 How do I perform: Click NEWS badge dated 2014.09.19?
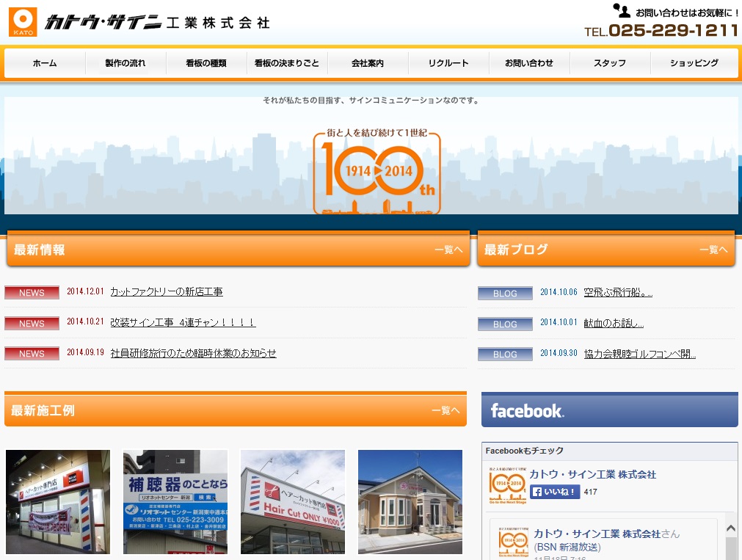pos(32,354)
